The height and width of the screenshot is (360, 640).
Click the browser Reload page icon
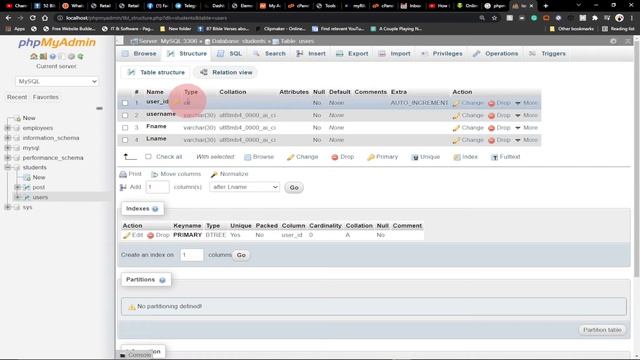click(x=32, y=18)
